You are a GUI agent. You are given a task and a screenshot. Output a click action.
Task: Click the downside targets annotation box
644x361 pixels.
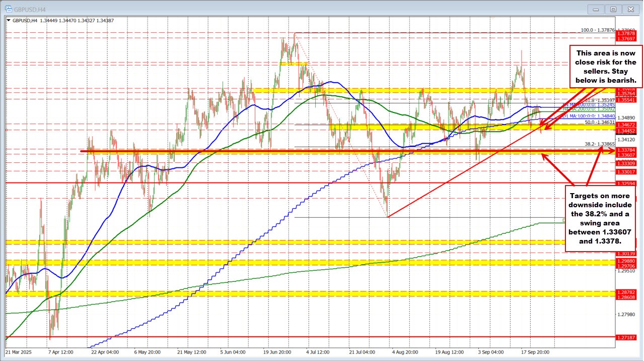tap(600, 219)
